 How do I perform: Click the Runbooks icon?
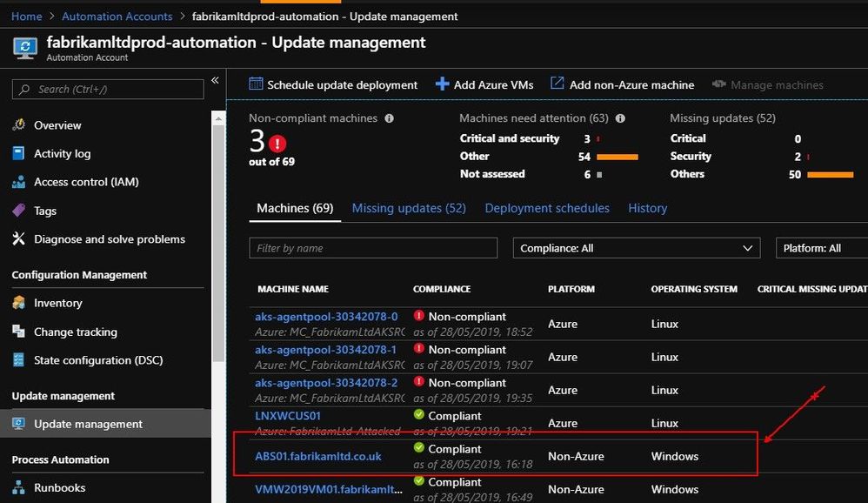pos(19,487)
